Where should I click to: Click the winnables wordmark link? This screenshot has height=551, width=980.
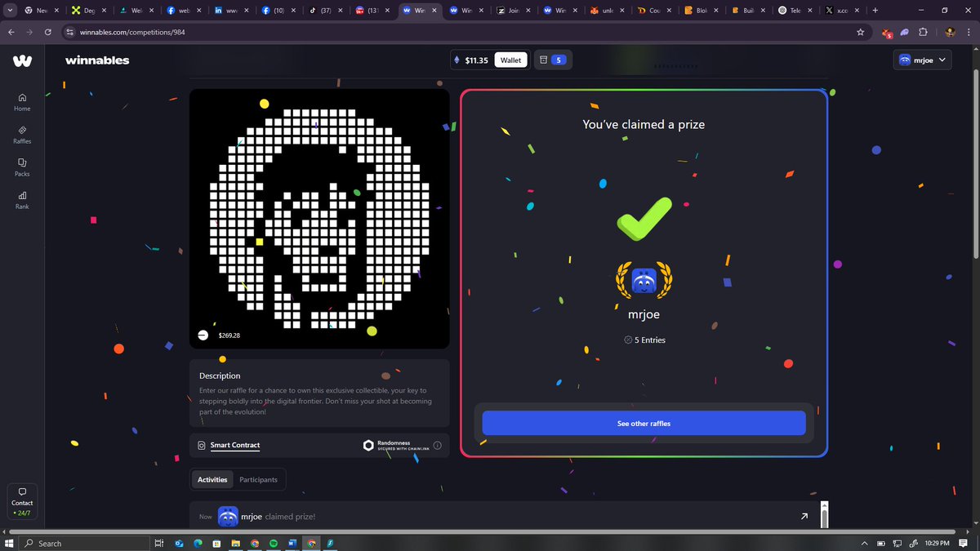[97, 60]
